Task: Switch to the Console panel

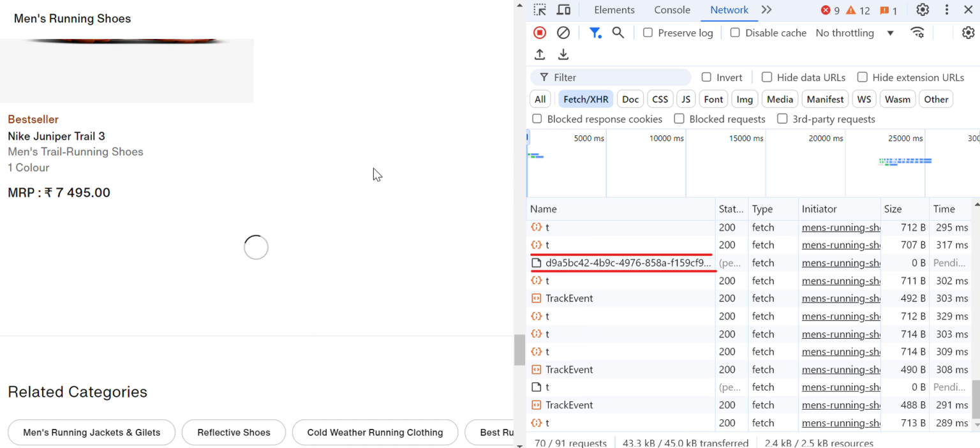Action: (x=672, y=10)
